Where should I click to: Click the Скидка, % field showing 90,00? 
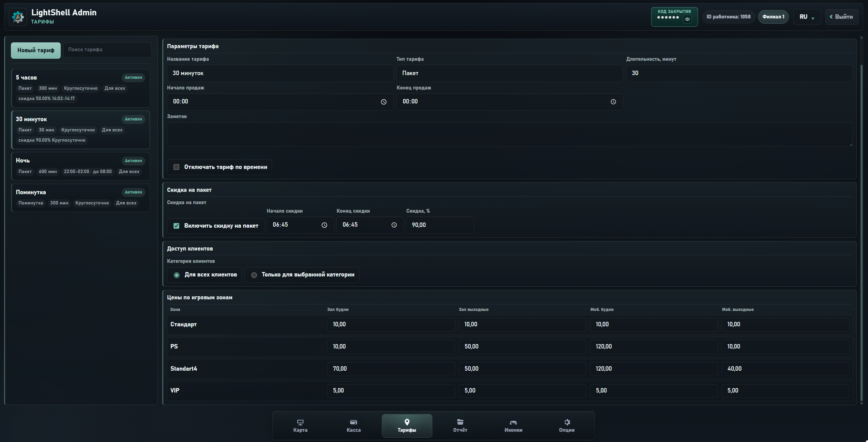pyautogui.click(x=440, y=225)
